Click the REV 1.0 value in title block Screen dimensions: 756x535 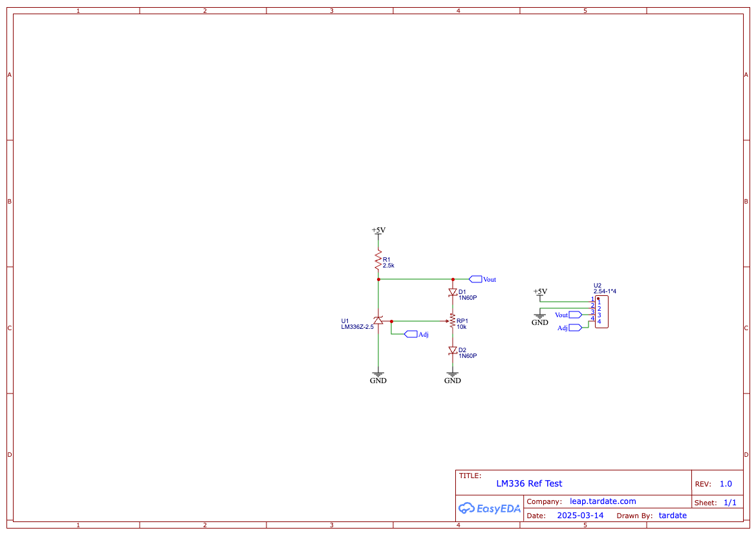coord(724,483)
